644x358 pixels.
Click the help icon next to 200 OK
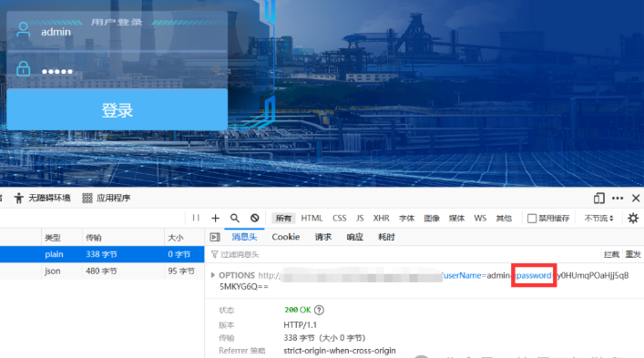coord(319,310)
